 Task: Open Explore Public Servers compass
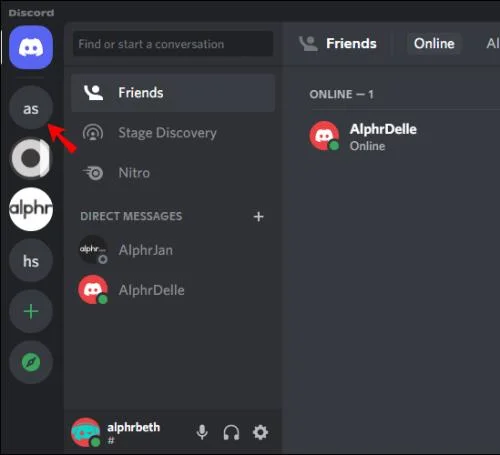tap(31, 362)
